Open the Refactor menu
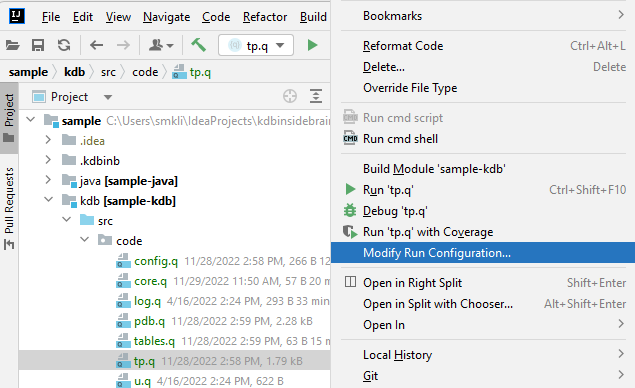 [265, 17]
